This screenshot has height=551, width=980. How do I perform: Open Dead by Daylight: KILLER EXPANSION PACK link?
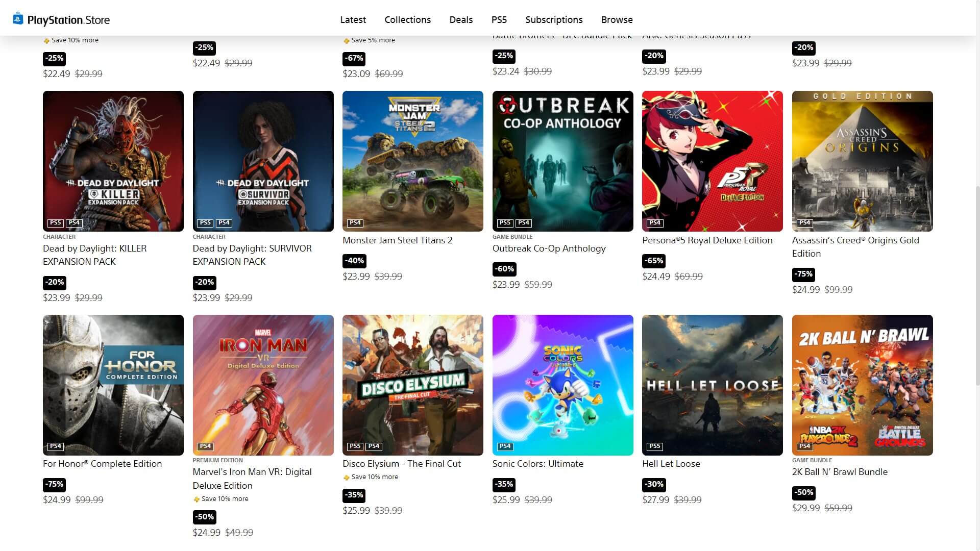coord(94,255)
